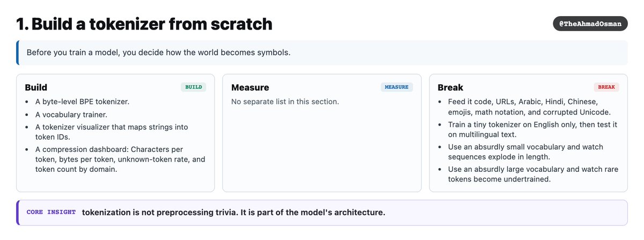Click the Break card title
Screen dimensions: 644x240
click(450, 88)
